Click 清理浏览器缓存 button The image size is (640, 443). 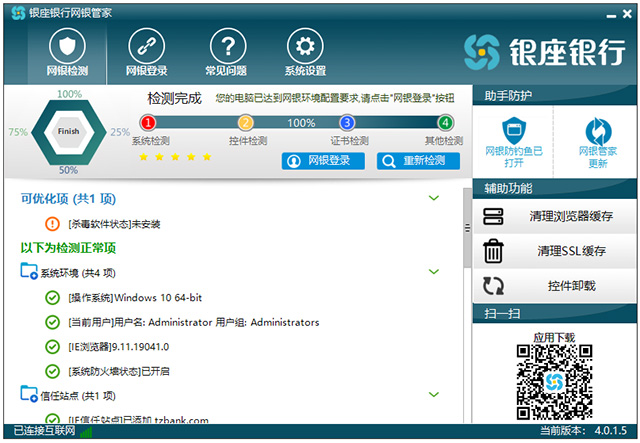[x=555, y=216]
